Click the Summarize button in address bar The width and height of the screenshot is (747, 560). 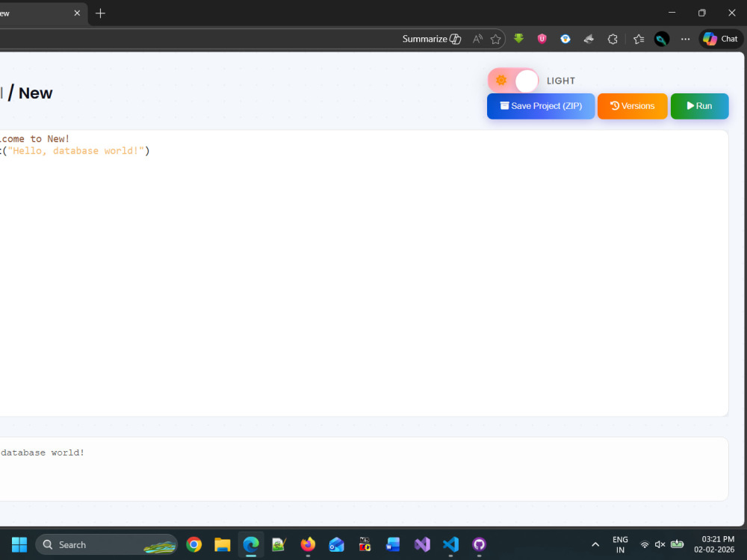tap(432, 39)
